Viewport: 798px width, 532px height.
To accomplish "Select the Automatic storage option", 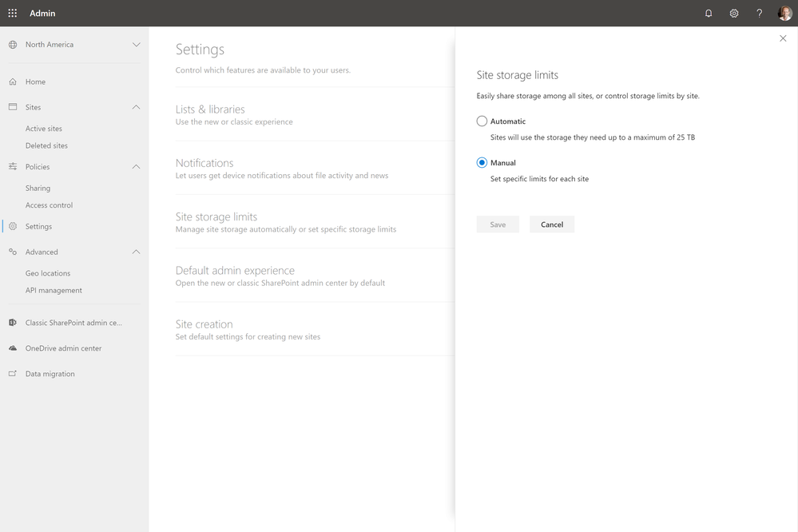I will pos(482,121).
